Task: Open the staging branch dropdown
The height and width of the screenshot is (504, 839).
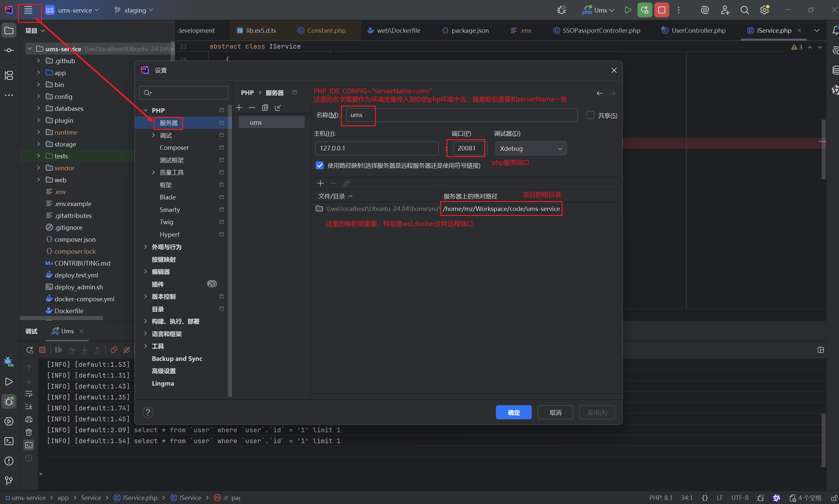Action: [x=135, y=10]
